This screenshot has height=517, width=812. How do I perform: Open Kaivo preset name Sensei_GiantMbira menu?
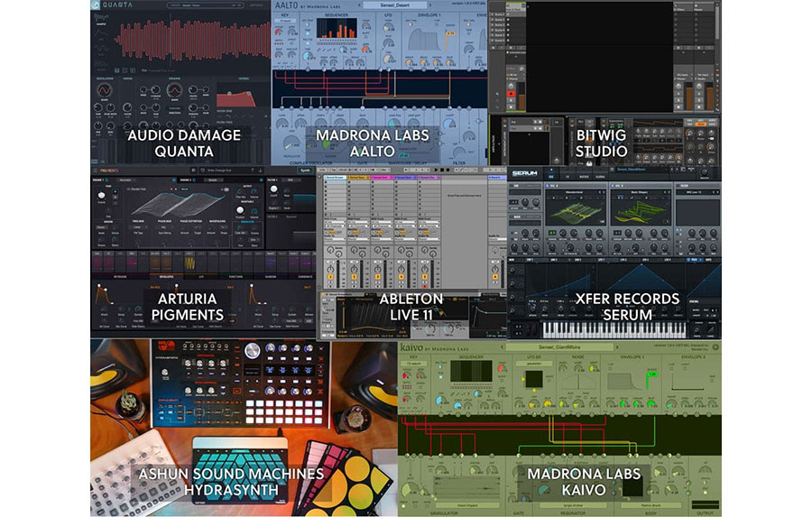(559, 347)
